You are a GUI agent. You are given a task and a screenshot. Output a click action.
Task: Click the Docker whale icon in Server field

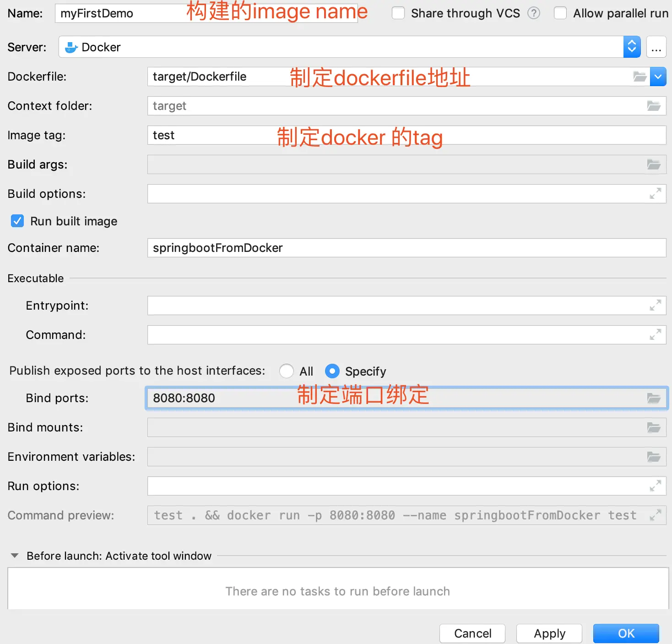[x=71, y=47]
